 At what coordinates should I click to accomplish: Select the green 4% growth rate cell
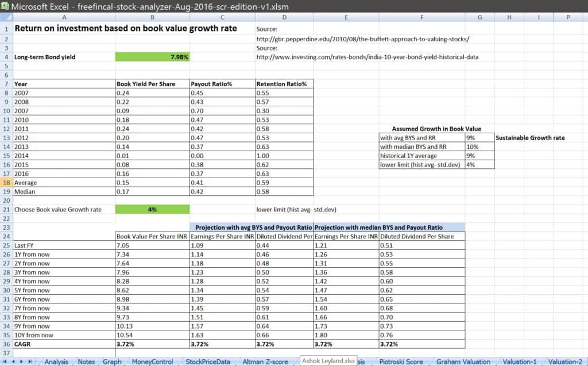[152, 209]
